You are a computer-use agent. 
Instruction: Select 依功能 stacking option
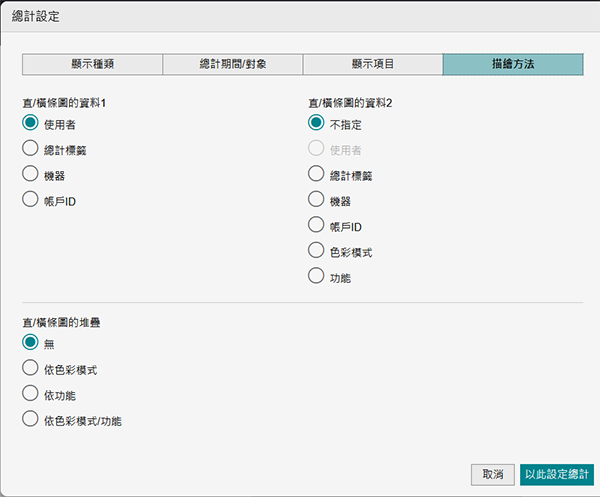tap(30, 394)
